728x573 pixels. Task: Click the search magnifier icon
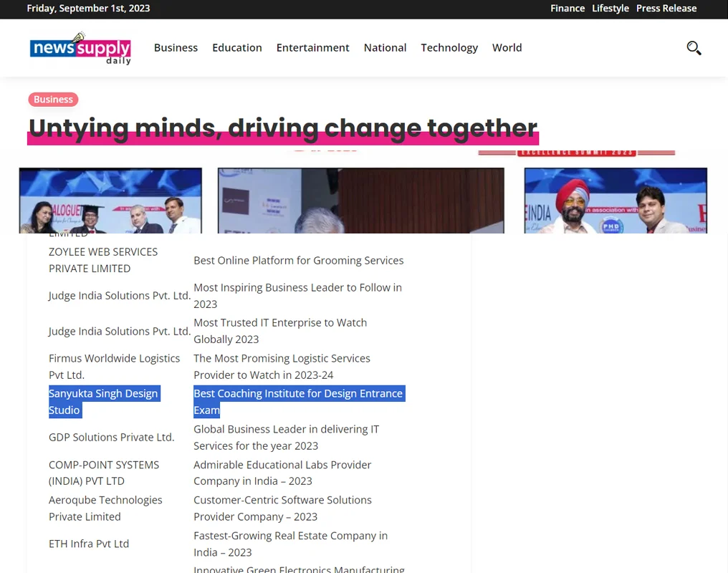coord(694,48)
